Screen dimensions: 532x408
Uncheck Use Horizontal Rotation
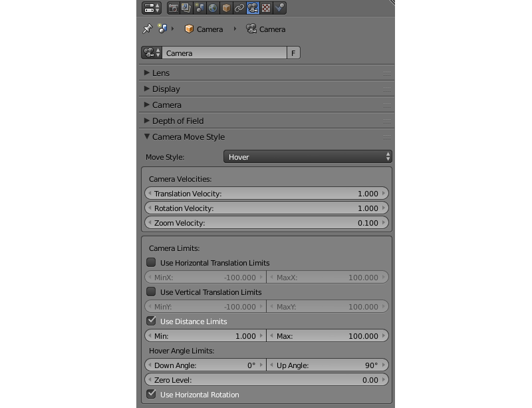click(151, 394)
